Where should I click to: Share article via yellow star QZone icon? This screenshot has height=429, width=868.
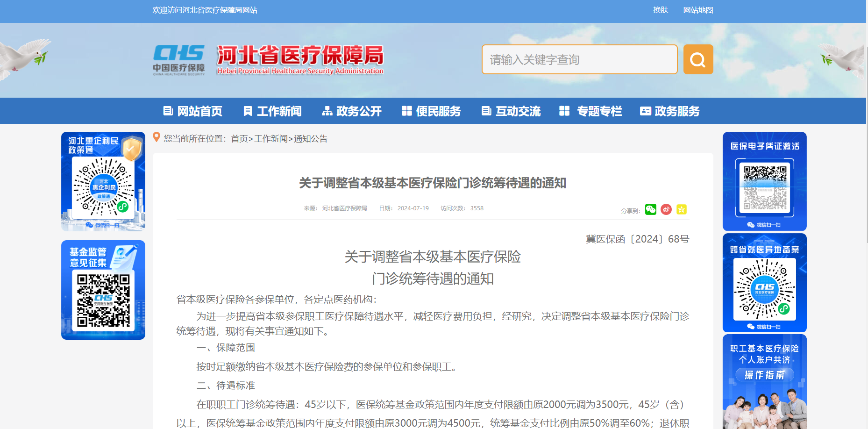point(682,209)
